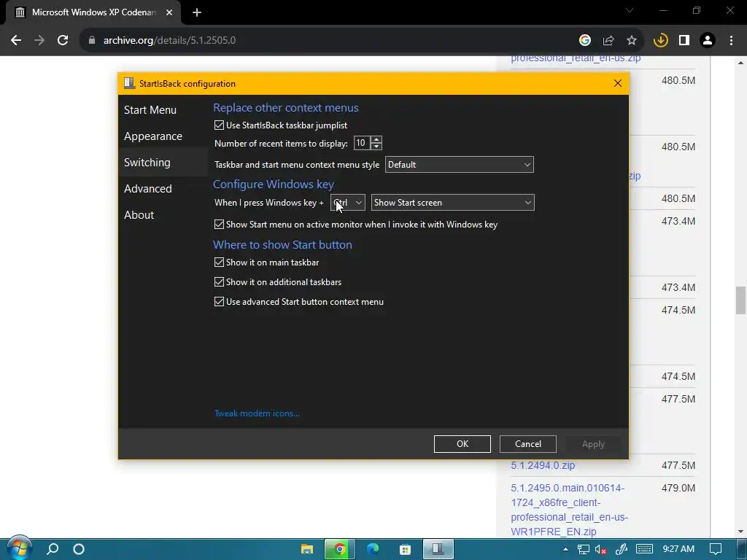Bookmark this page with the star icon
The image size is (747, 560).
coord(632,41)
